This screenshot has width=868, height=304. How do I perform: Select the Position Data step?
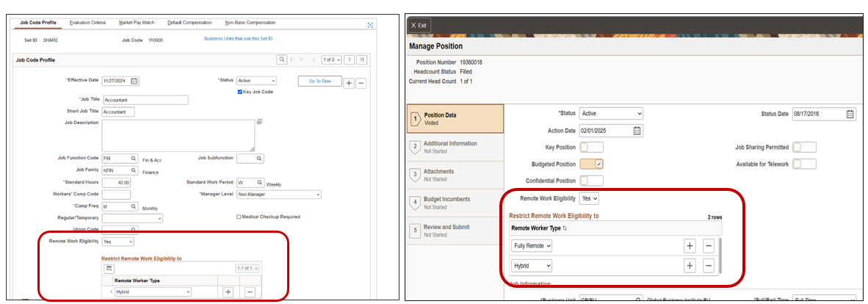click(x=455, y=119)
